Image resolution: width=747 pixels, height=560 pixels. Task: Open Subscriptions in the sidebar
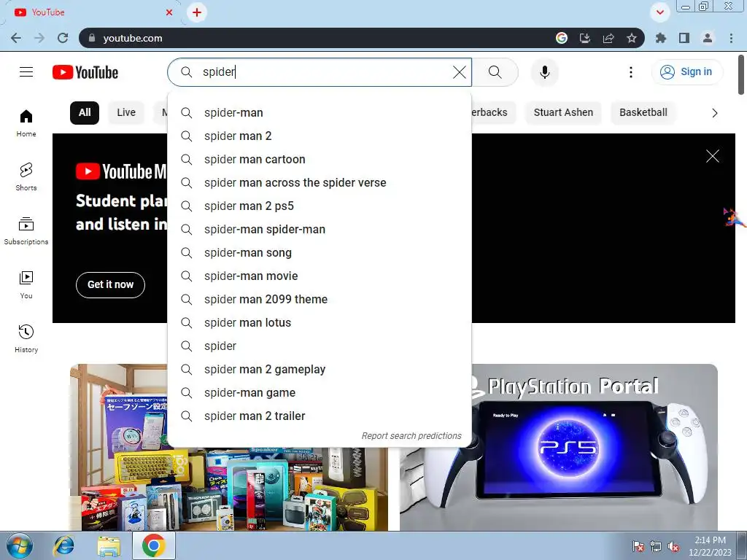(26, 231)
